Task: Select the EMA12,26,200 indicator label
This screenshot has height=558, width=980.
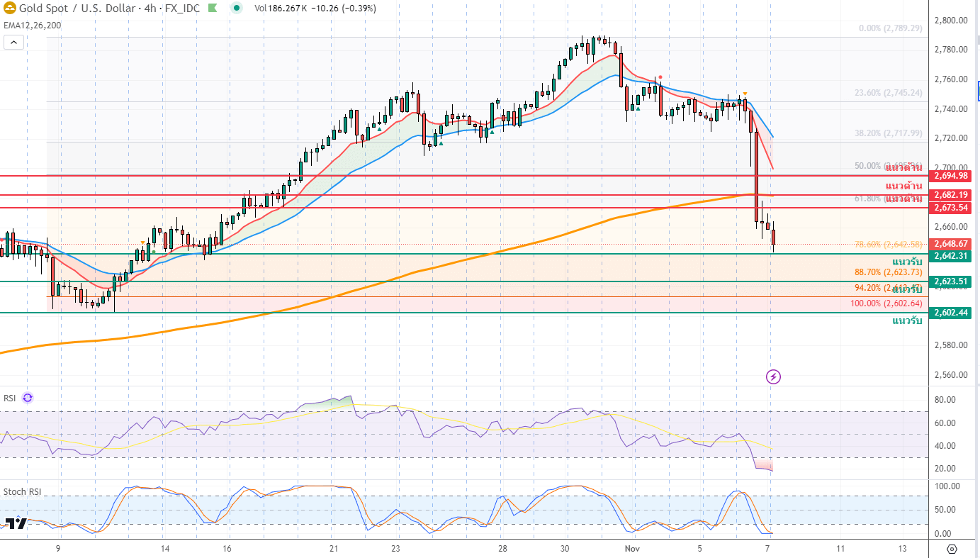Action: (32, 25)
